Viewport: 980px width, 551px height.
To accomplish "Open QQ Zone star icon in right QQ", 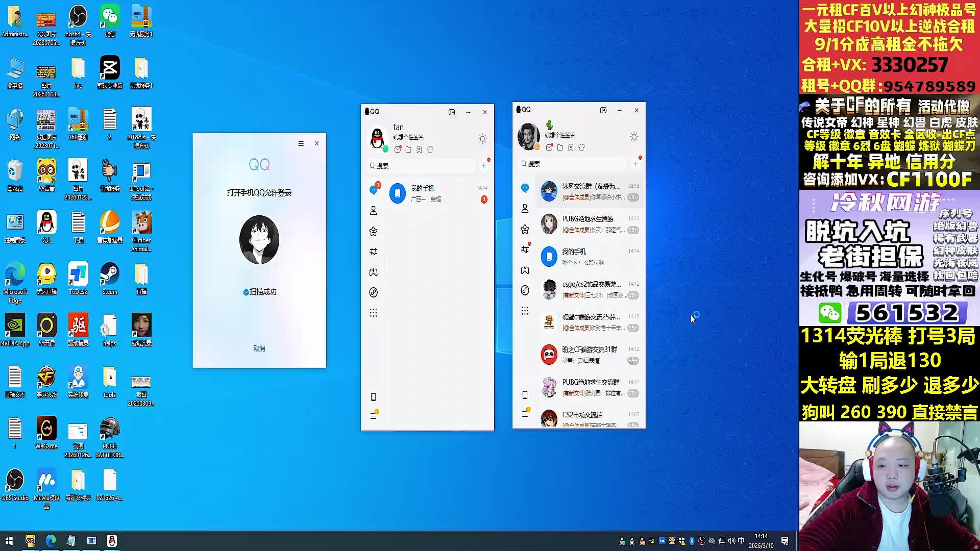I will point(525,229).
